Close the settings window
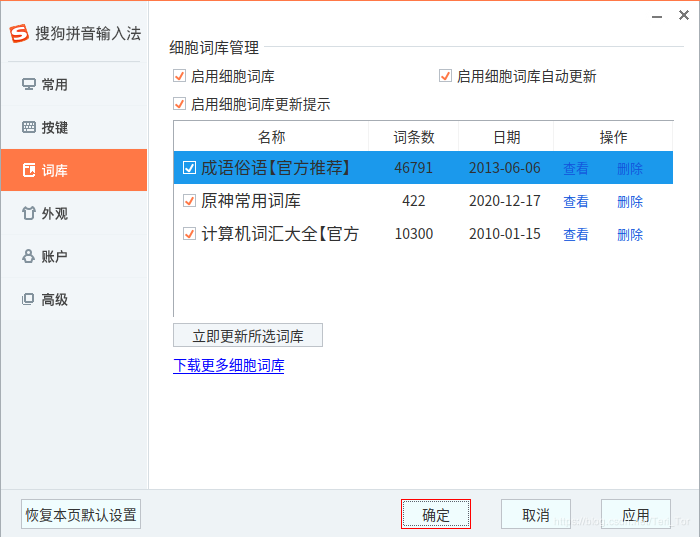The width and height of the screenshot is (700, 537). pyautogui.click(x=683, y=15)
